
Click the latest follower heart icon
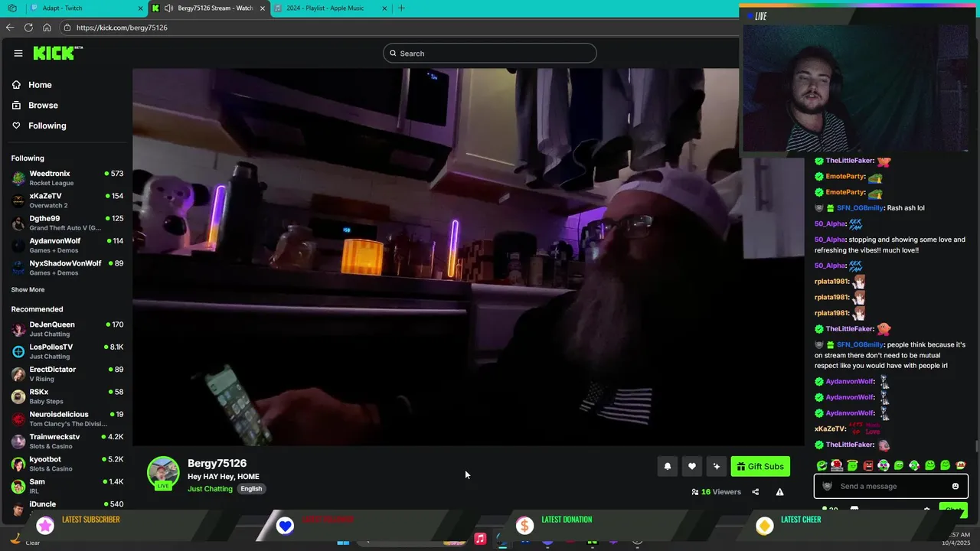285,526
